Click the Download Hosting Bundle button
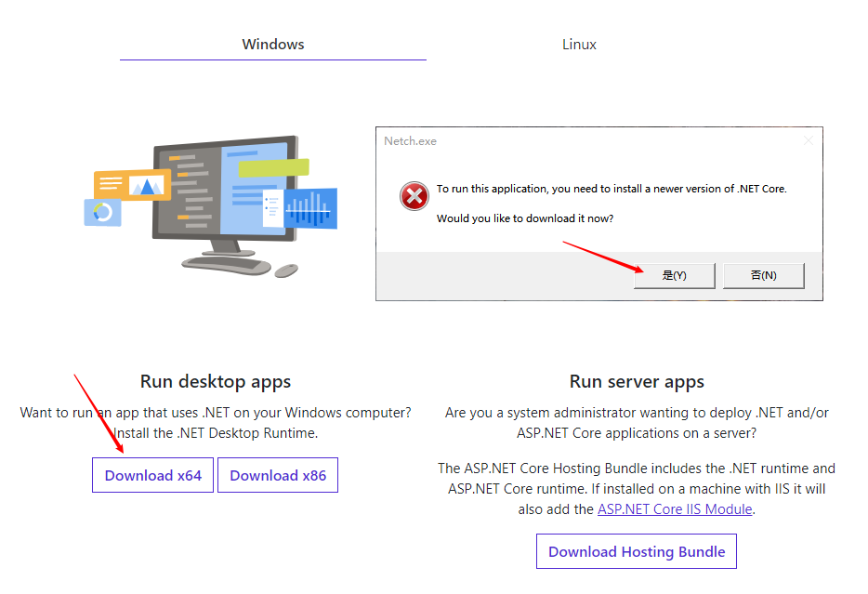Image resolution: width=868 pixels, height=594 pixels. [x=637, y=551]
